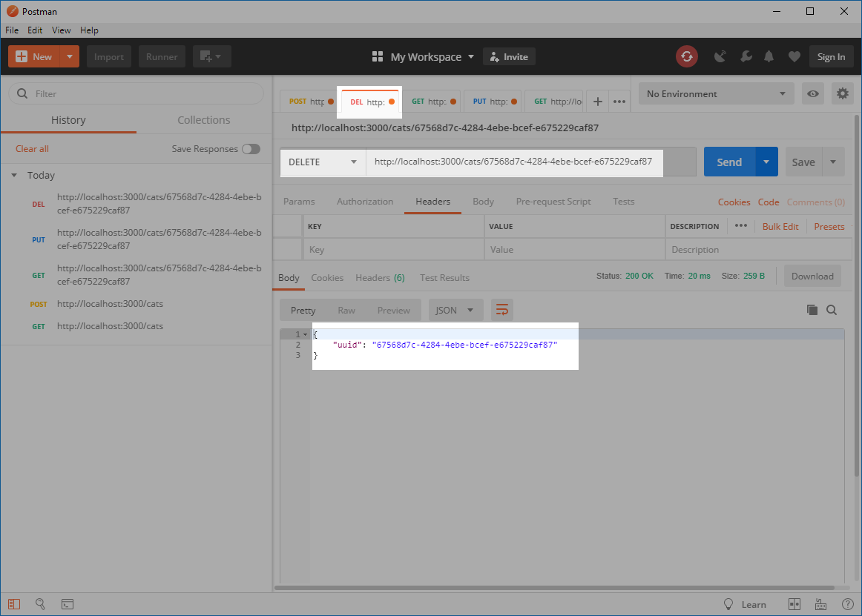Image resolution: width=862 pixels, height=616 pixels.
Task: Open the Help menu
Action: 89,30
